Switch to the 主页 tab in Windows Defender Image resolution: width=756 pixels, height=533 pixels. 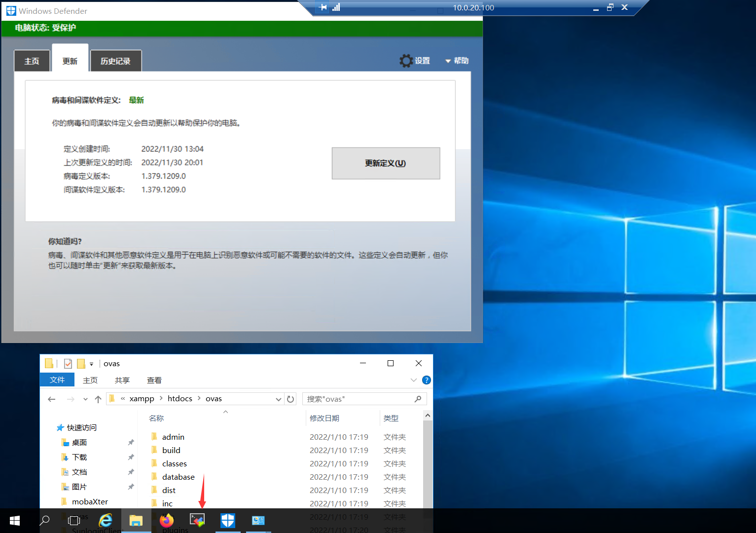coord(32,61)
